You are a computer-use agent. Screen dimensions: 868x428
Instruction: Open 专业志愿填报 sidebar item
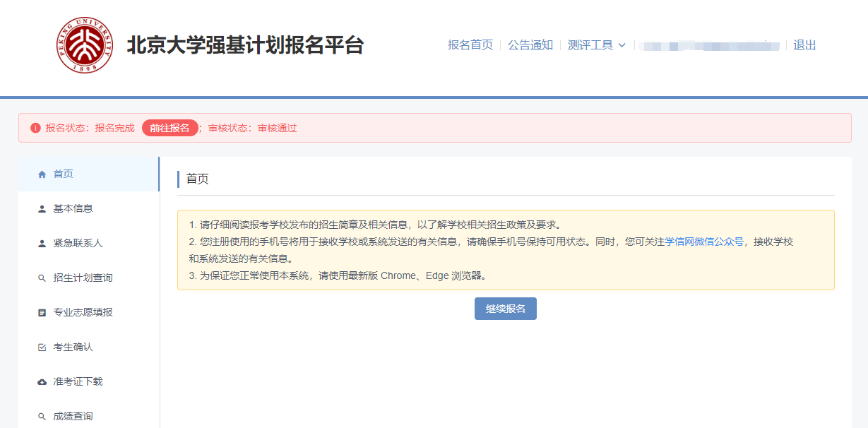[x=89, y=313]
